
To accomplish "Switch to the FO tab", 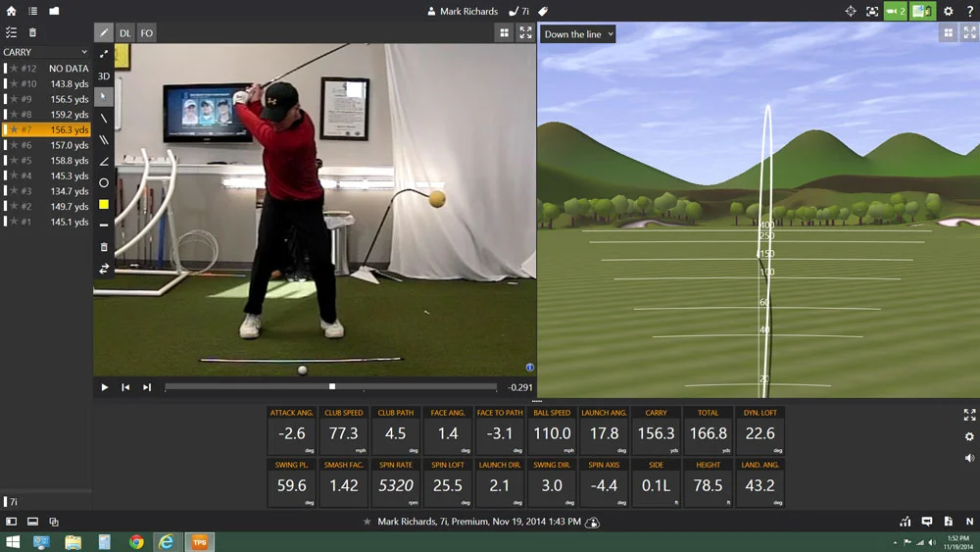I will tap(146, 33).
